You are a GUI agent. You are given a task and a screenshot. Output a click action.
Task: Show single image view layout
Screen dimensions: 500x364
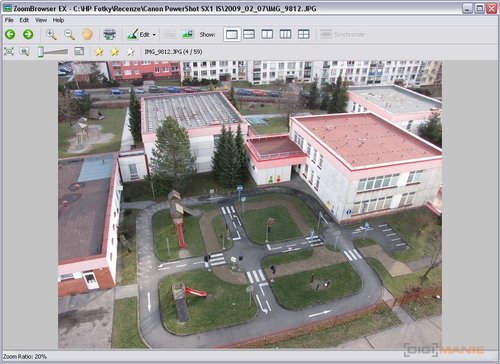pyautogui.click(x=232, y=34)
